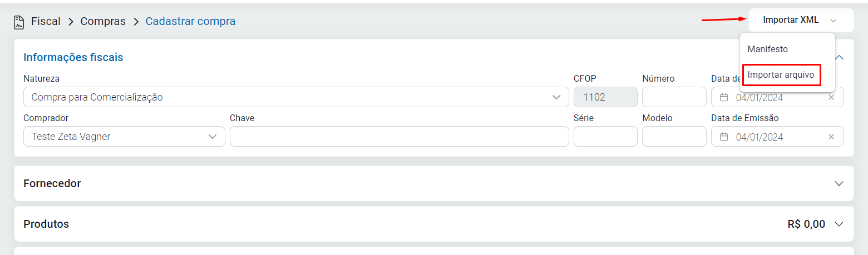Click the Modelo input field
Screen dimensions: 868x255
click(674, 137)
